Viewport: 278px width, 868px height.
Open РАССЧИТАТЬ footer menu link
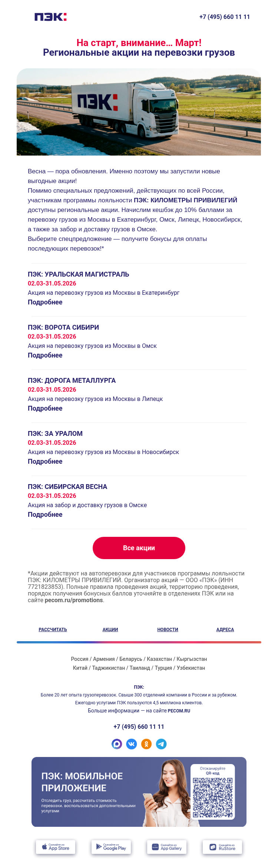click(53, 629)
